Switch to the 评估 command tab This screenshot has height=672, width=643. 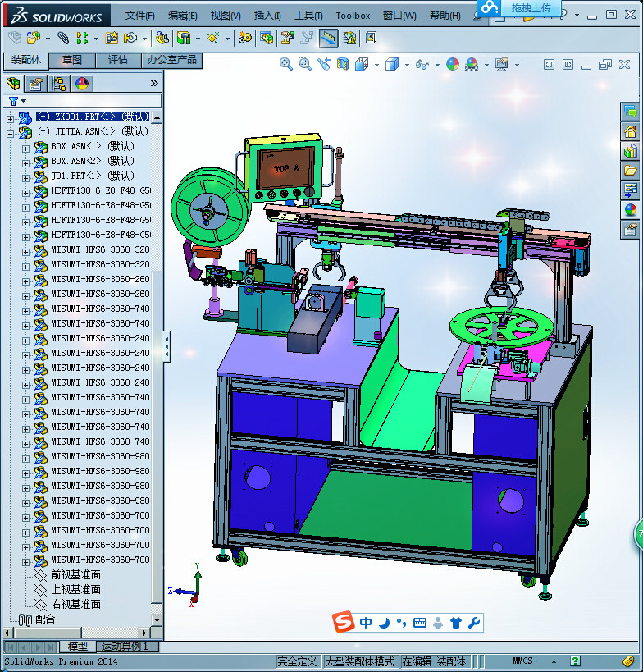(118, 60)
